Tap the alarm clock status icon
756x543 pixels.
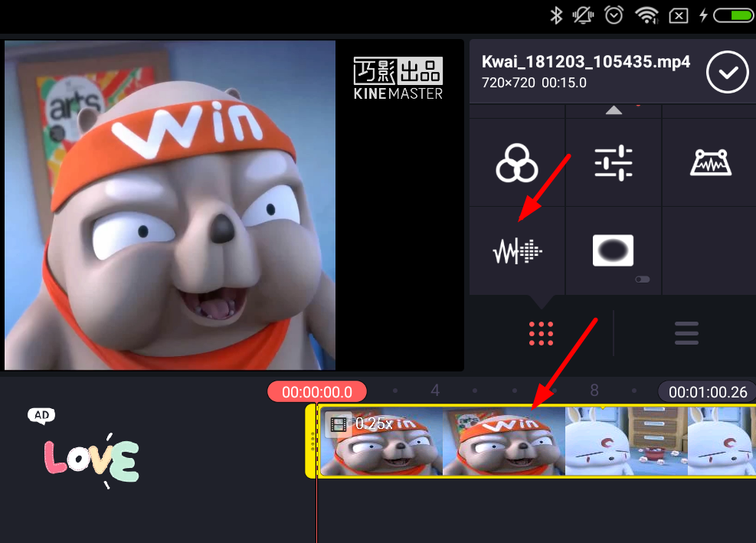click(x=614, y=15)
